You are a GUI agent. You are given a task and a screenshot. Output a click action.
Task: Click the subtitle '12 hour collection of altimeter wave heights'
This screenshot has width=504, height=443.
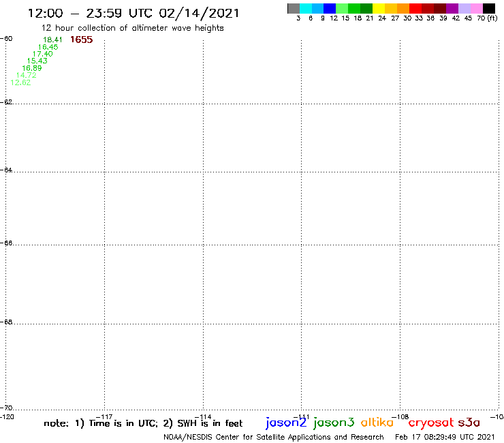pos(132,29)
